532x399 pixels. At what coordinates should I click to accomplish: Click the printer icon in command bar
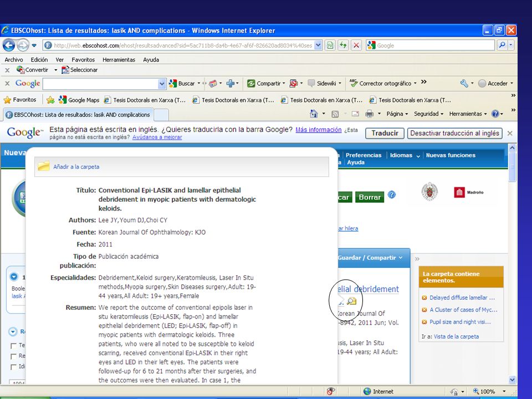(x=370, y=114)
